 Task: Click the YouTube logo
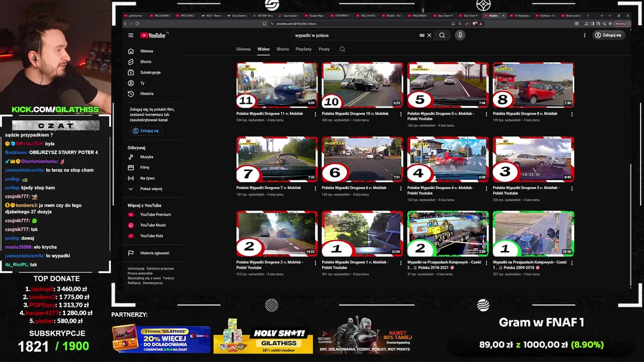[154, 35]
